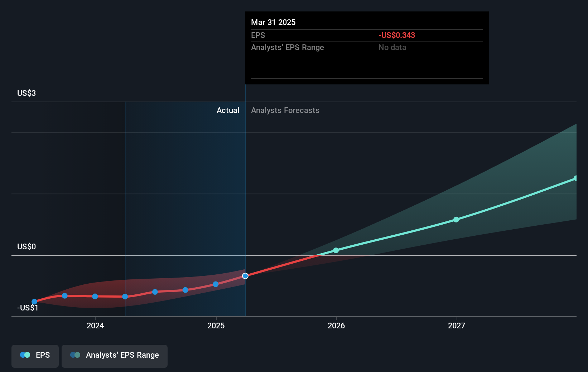Click the 'Actual' section label
The height and width of the screenshot is (372, 588).
[x=228, y=110]
